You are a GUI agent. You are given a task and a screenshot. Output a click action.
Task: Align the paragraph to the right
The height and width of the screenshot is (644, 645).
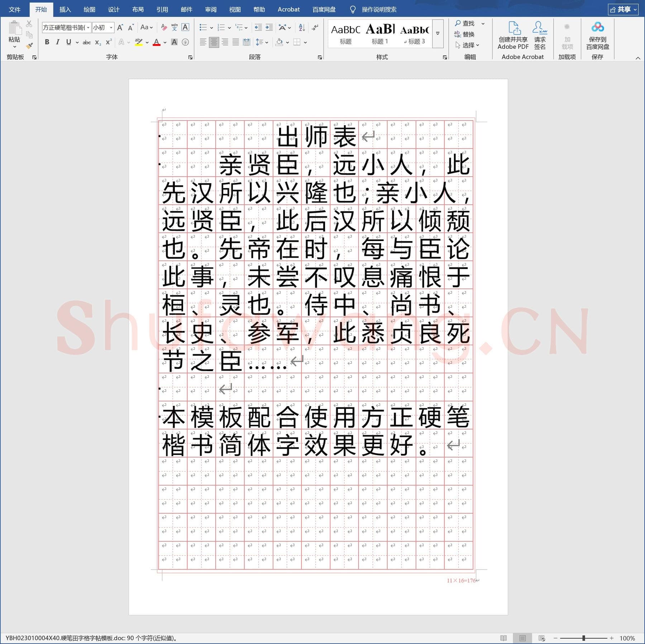(x=225, y=42)
